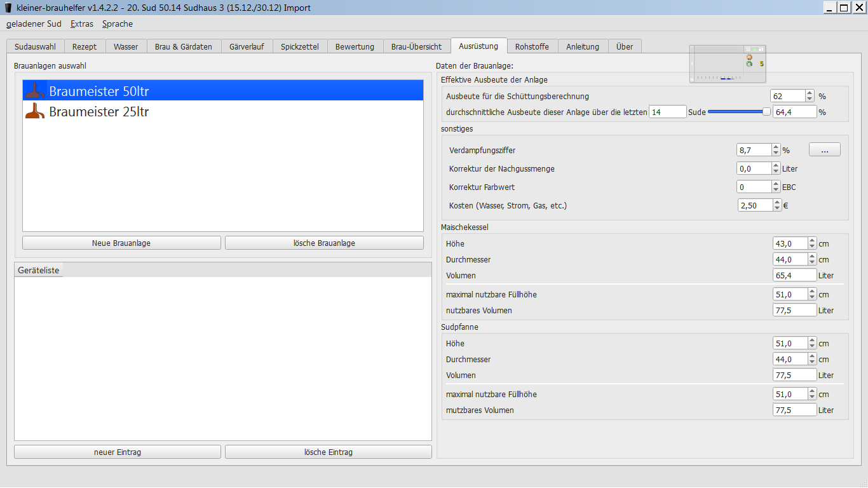Switch to the Rohstoffe tab
The image size is (868, 488).
(532, 46)
